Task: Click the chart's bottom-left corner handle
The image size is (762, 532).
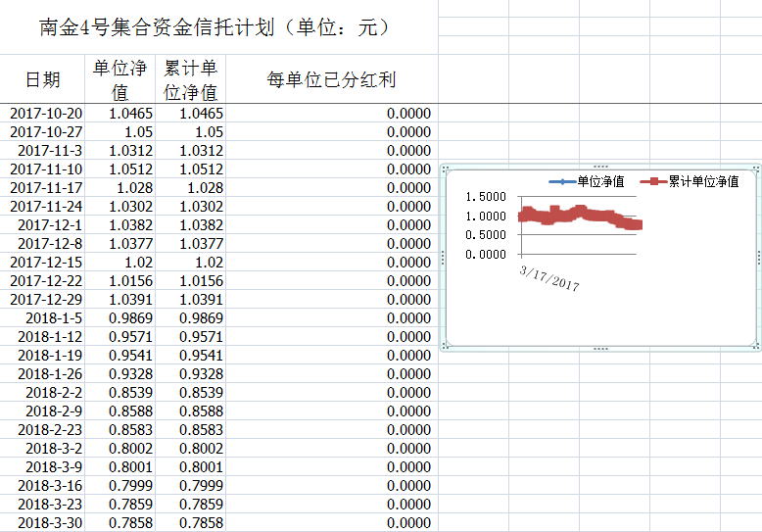Action: tap(444, 348)
